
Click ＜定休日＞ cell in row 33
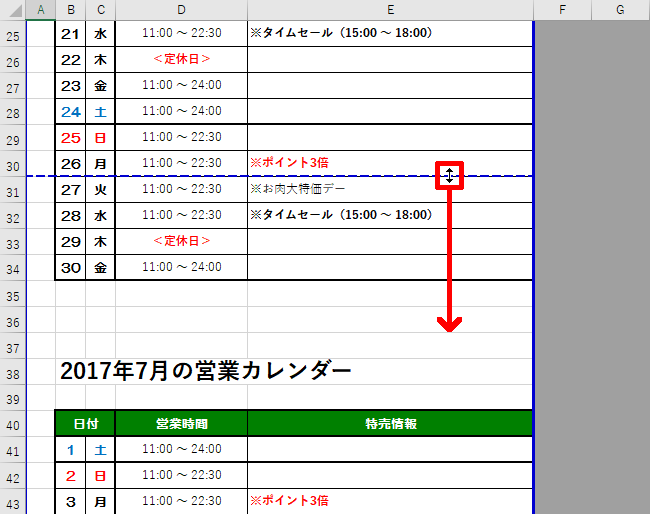point(181,242)
